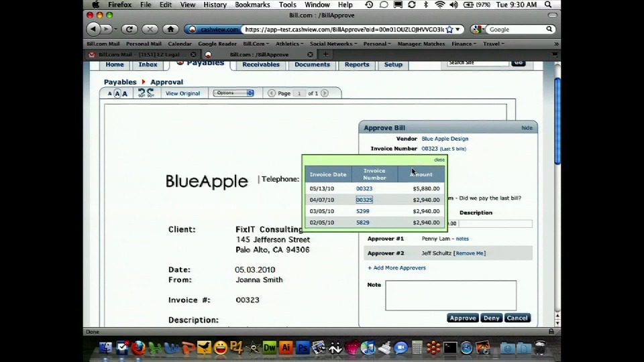Go to next document page arrow
Screen dimensions: 644x362
click(x=325, y=93)
